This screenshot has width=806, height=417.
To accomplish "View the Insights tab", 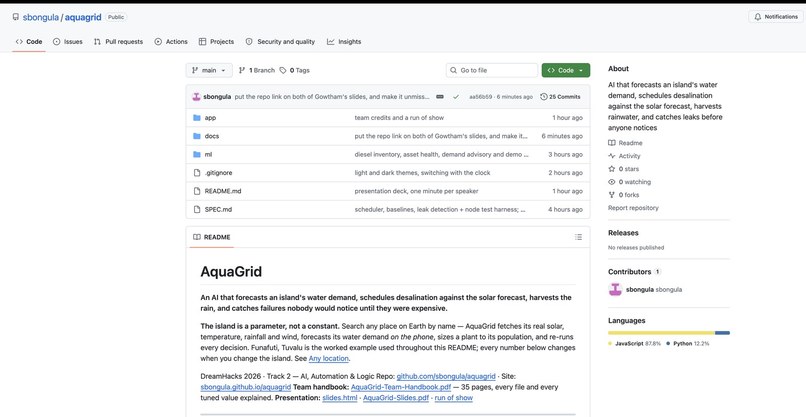I will (344, 42).
